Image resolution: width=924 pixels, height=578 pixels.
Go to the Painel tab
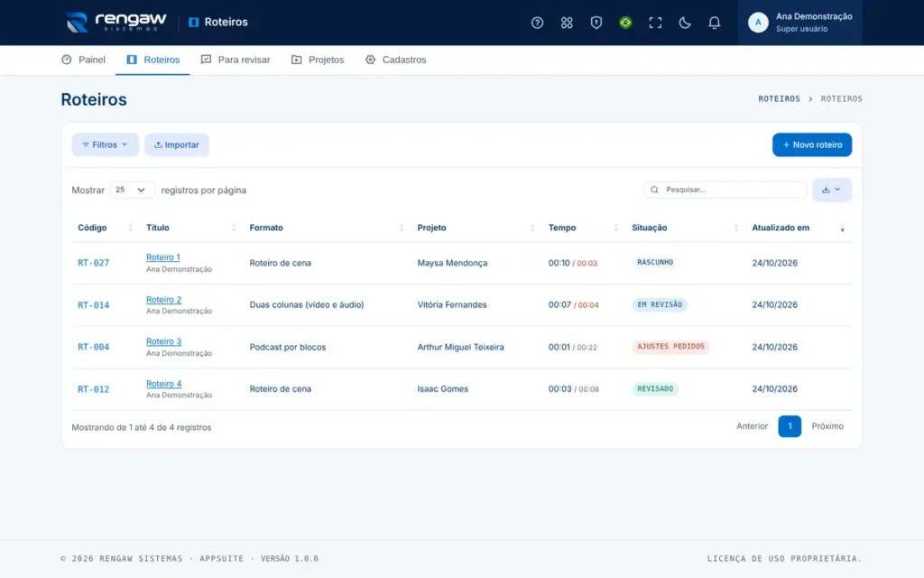click(x=84, y=60)
